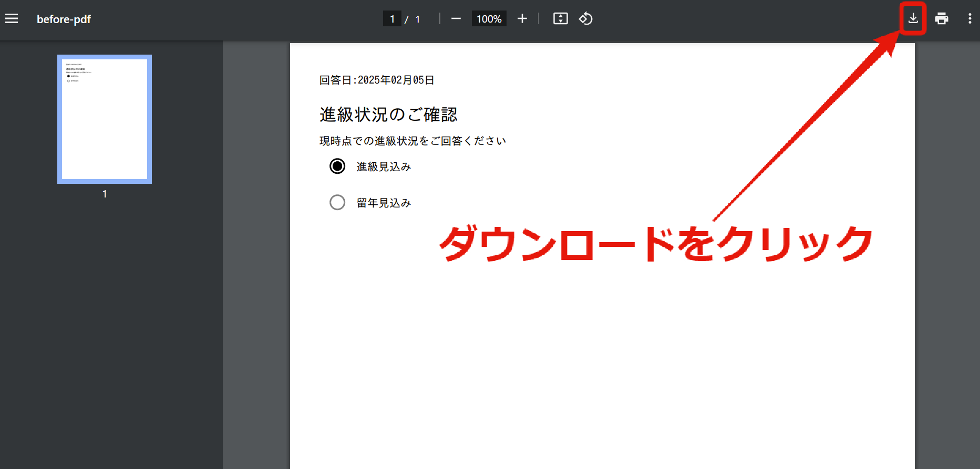
Task: Select the 留年見込み radio button
Action: click(x=337, y=202)
